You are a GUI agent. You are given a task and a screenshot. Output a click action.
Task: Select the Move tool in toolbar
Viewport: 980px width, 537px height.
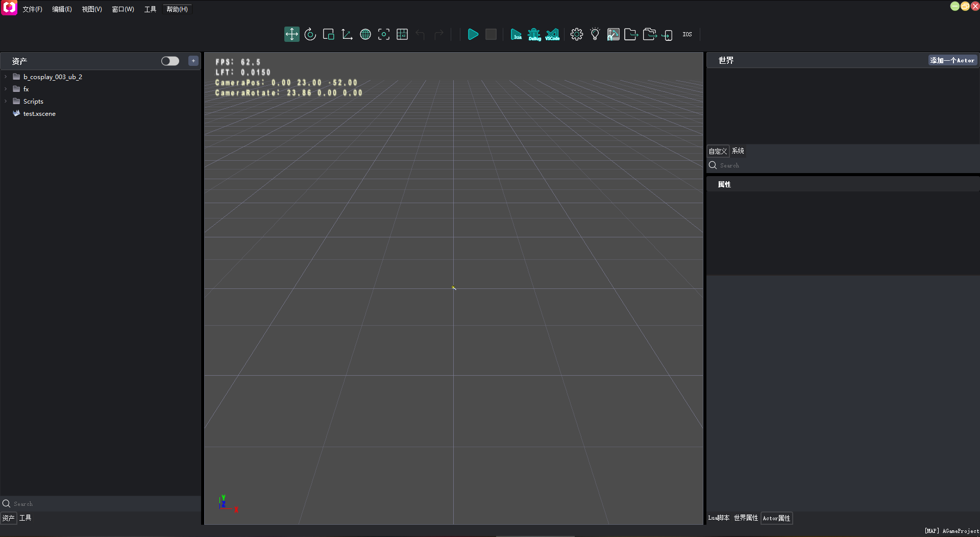291,34
